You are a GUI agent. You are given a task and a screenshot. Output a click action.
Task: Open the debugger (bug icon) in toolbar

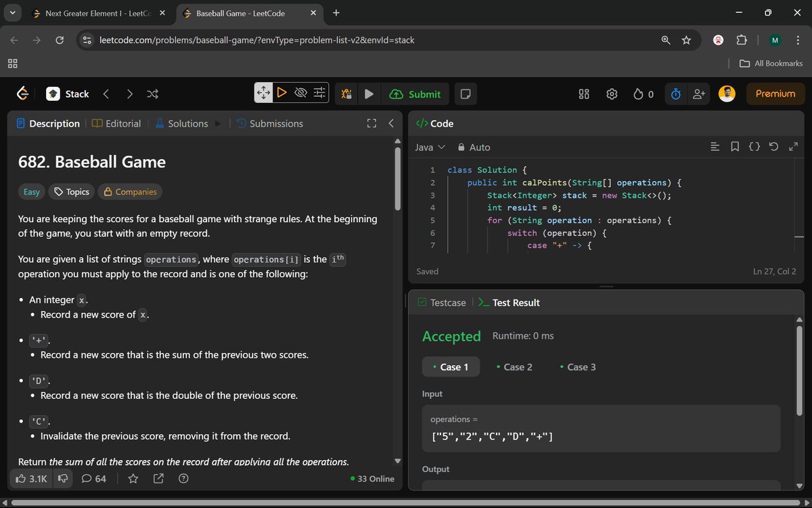pos(346,93)
